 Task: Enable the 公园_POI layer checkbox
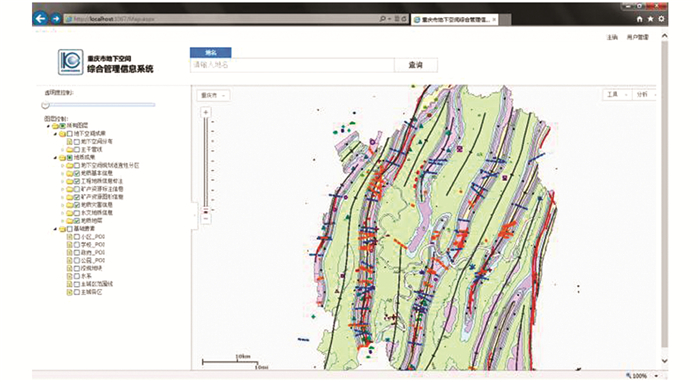[77, 261]
